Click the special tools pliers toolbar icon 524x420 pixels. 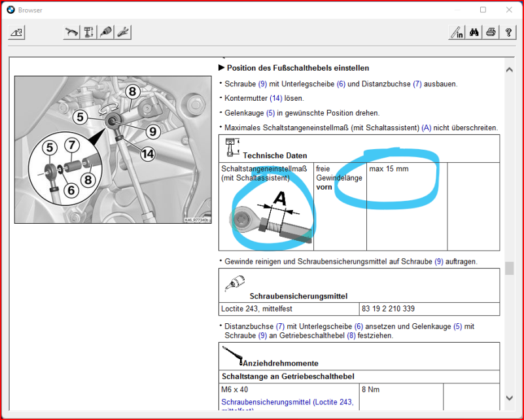(123, 33)
